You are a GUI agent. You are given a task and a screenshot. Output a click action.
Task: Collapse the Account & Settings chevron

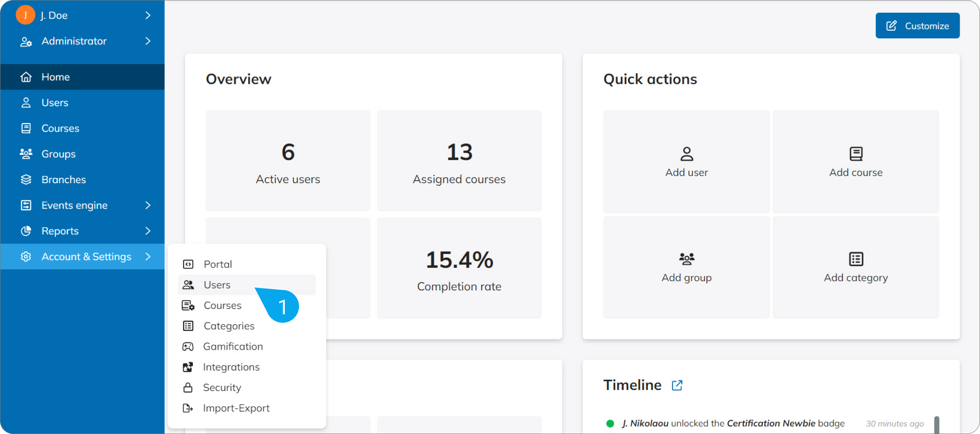point(148,256)
